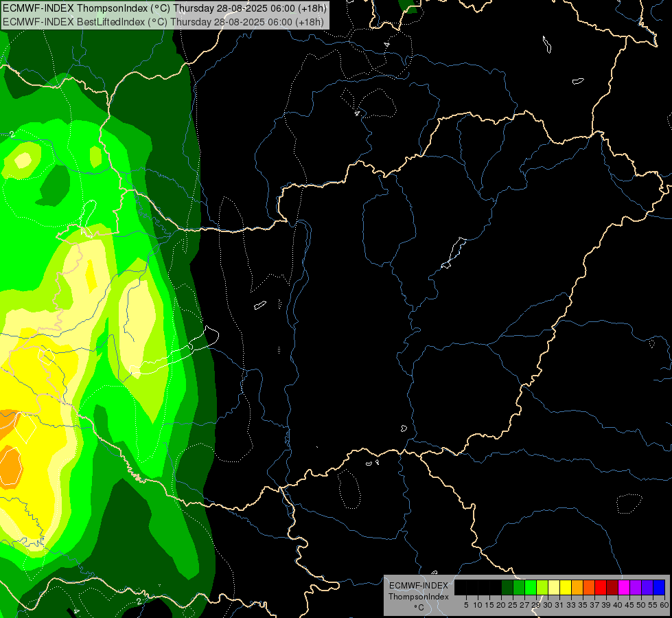The image size is (672, 618).
Task: Pick the red 37–39 legend swatch
Action: tap(601, 587)
